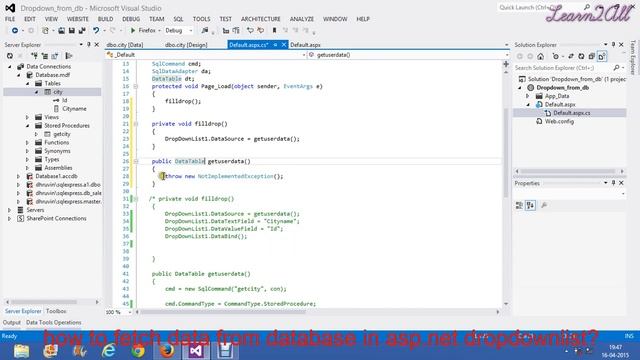Open the DEBUG menu
The width and height of the screenshot is (640, 360).
(131, 19)
